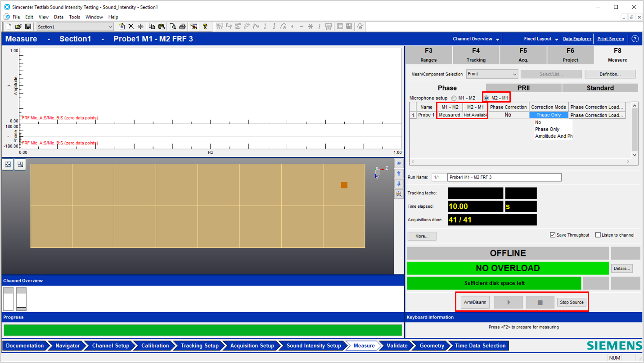Screen dimensions: 644x363
Task: Uncheck the Save Throughput checkbox
Action: [x=553, y=235]
